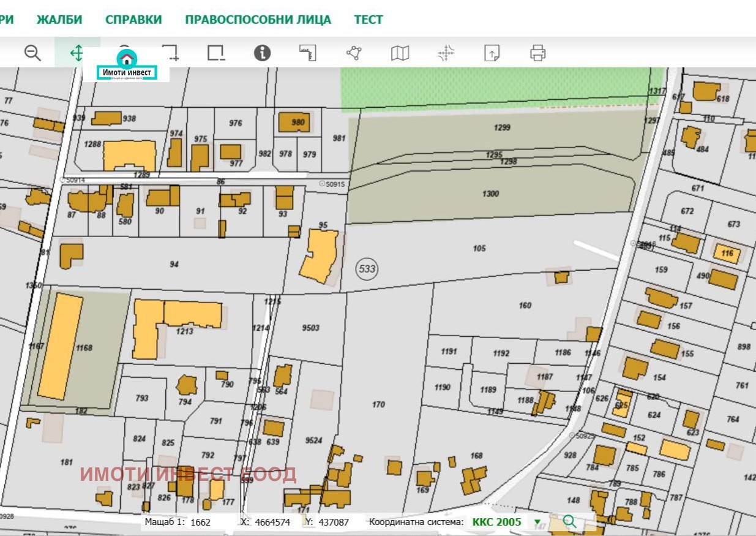
Task: Open the СПРАВКИ menu
Action: coord(133,20)
